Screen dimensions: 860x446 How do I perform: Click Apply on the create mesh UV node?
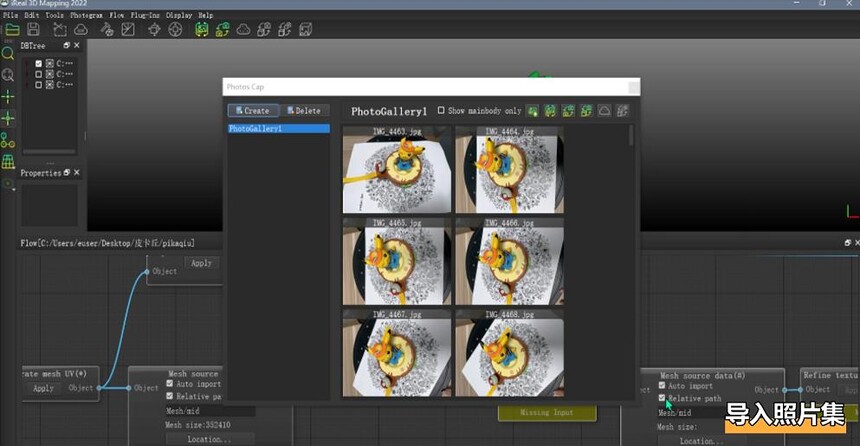pos(43,388)
